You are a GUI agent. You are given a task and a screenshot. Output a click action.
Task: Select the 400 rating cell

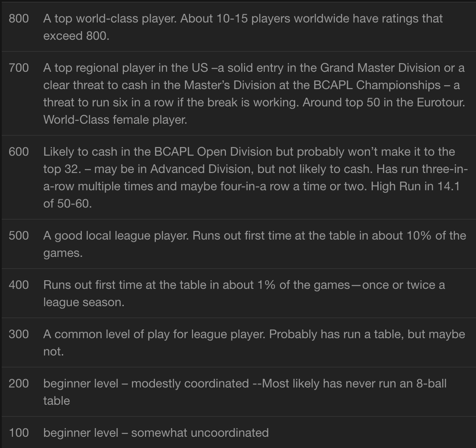[19, 285]
